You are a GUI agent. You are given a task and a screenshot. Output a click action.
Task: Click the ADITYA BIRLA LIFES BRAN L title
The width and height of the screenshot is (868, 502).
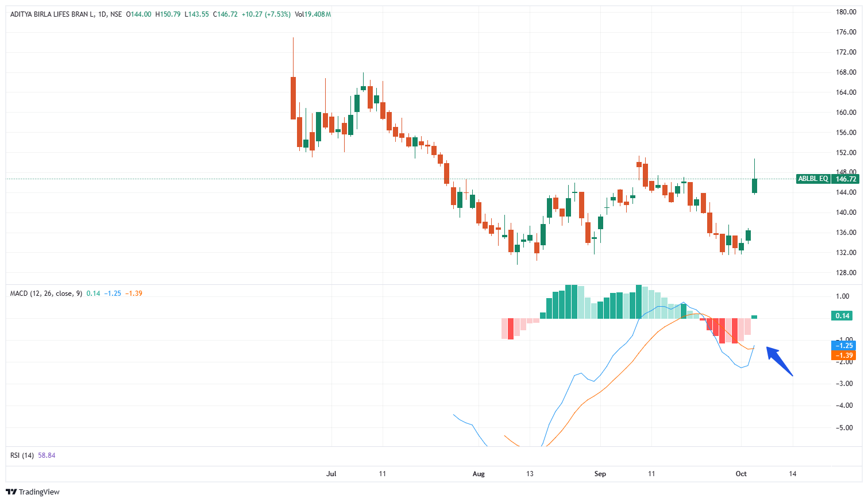(52, 14)
